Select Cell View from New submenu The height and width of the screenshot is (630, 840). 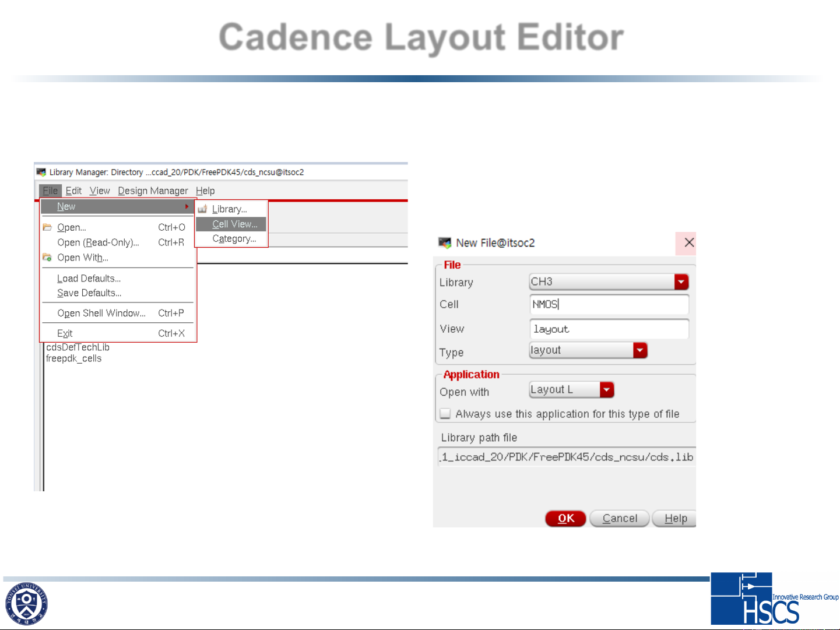pyautogui.click(x=234, y=224)
